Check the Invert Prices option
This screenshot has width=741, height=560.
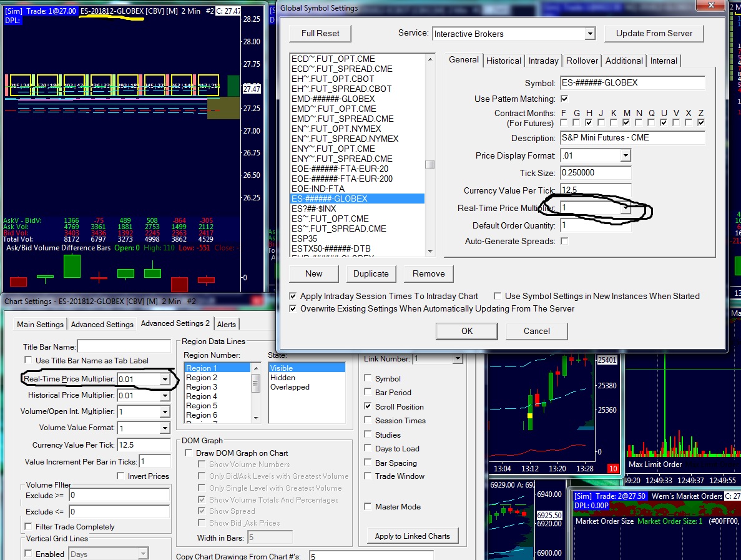[122, 476]
